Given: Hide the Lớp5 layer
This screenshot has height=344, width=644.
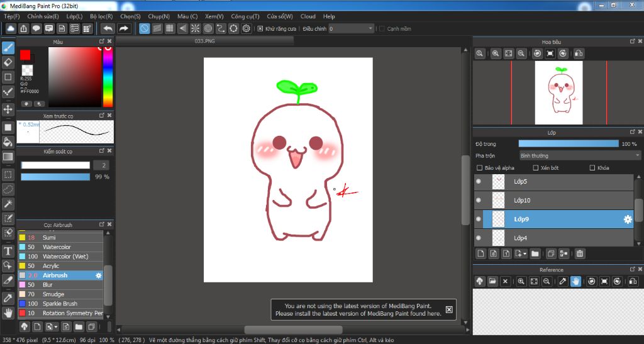Looking at the screenshot, I should click(479, 182).
